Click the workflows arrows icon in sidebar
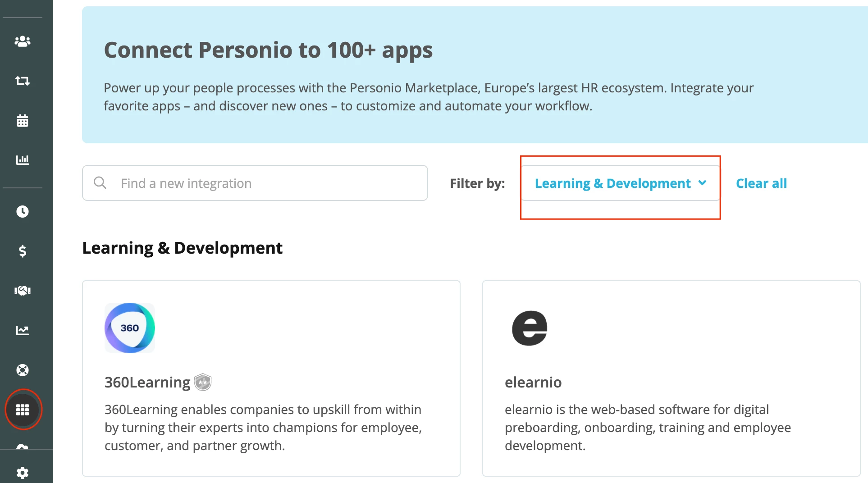This screenshot has height=483, width=868. click(x=23, y=81)
